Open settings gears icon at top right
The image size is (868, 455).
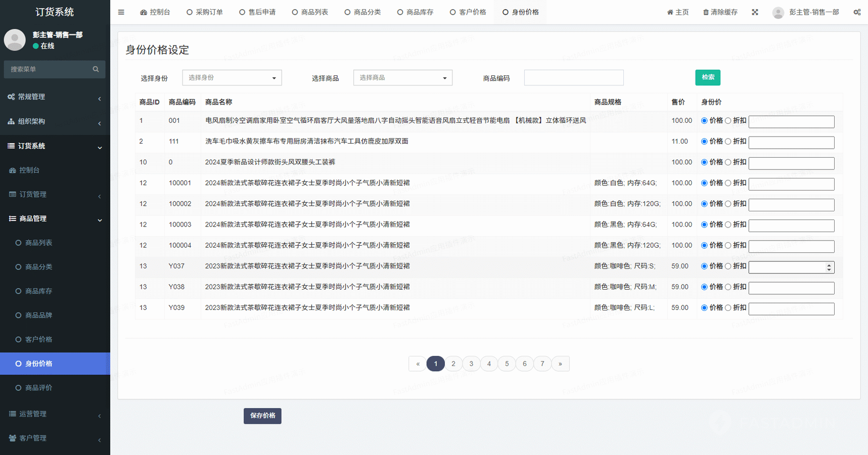point(857,12)
